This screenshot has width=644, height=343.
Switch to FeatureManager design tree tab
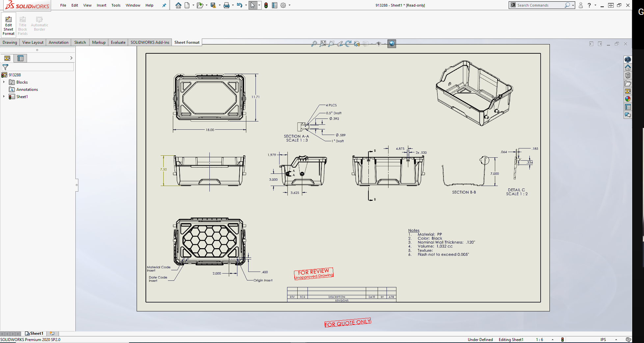tap(7, 58)
